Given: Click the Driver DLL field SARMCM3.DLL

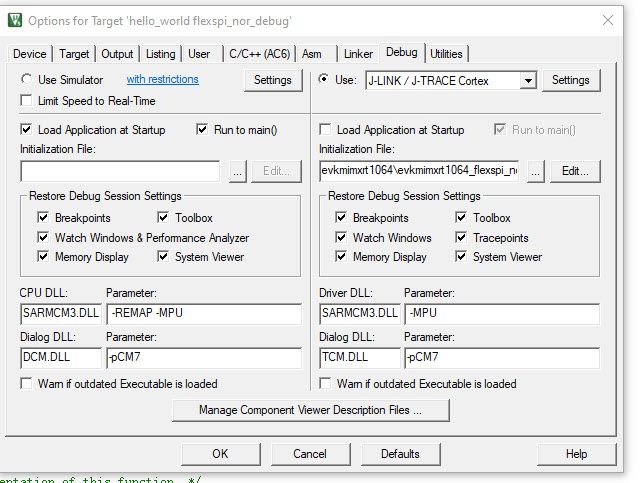Looking at the screenshot, I should point(360,313).
